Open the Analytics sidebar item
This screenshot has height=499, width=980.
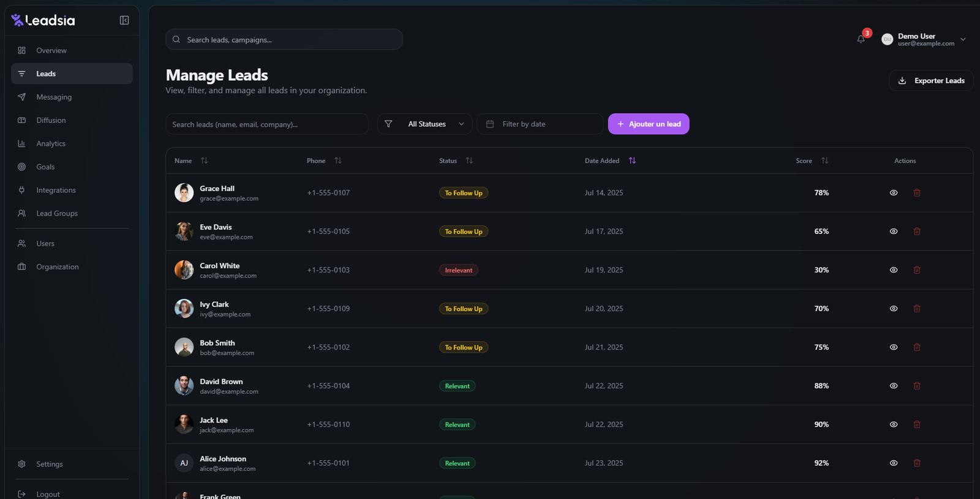click(x=51, y=143)
